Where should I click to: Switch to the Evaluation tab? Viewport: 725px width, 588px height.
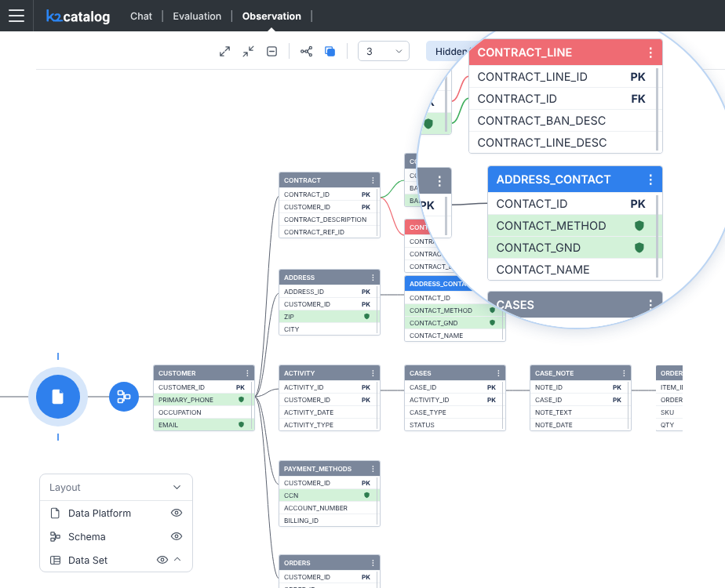pyautogui.click(x=197, y=16)
